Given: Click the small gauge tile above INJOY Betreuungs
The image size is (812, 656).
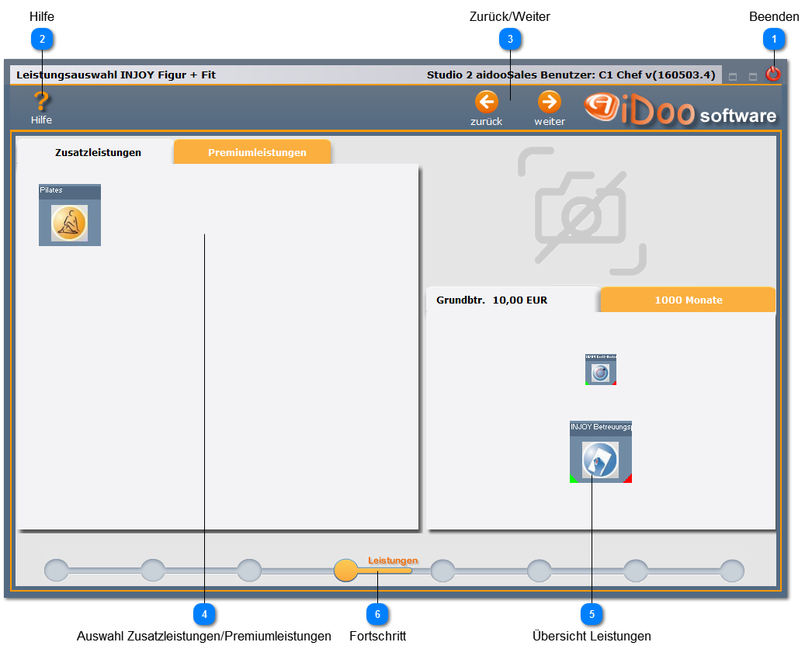Looking at the screenshot, I should 601,370.
